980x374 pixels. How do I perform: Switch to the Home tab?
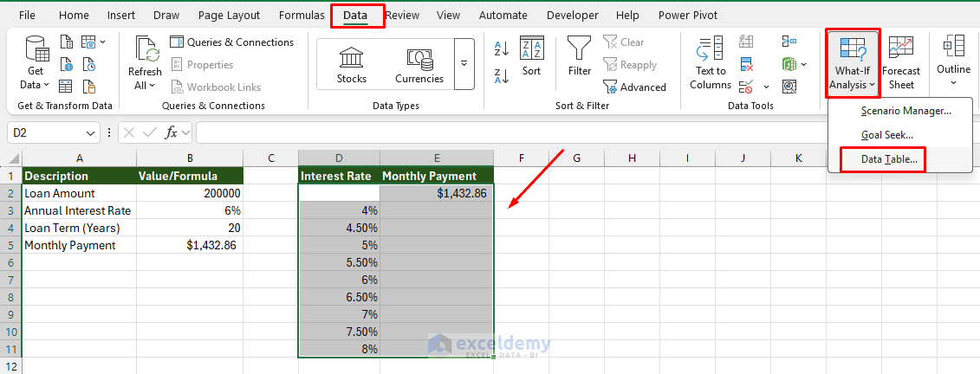point(74,16)
